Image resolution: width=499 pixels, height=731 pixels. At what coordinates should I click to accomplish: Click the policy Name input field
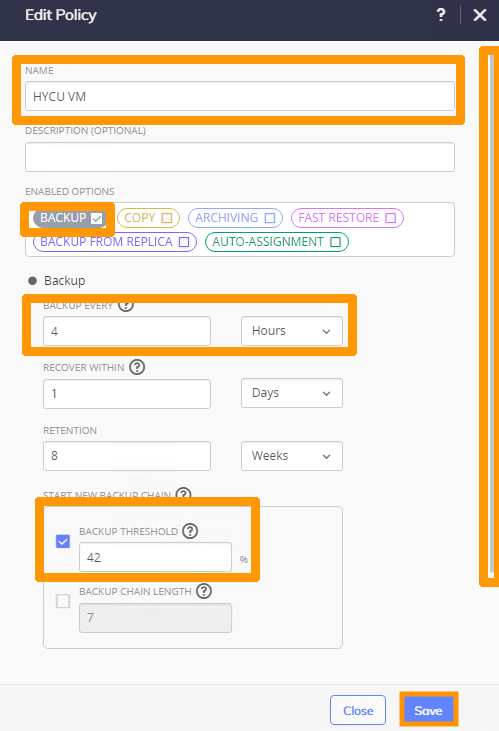tap(240, 97)
